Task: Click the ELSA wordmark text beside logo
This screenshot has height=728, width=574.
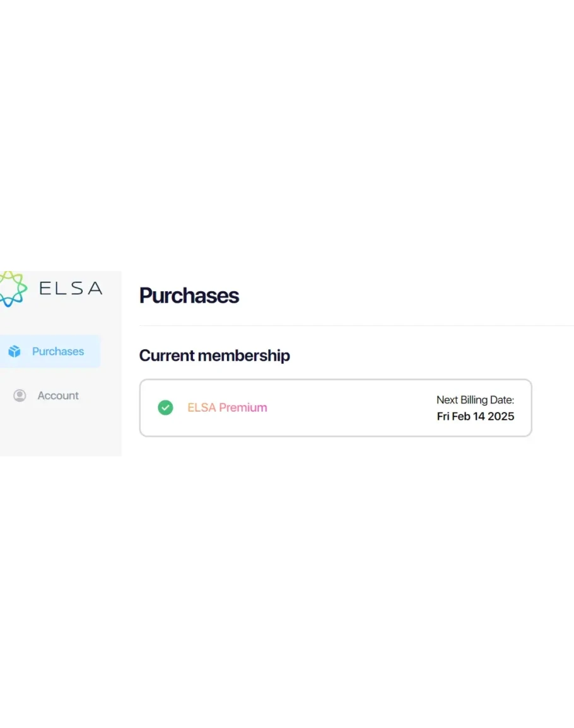Action: pyautogui.click(x=70, y=289)
